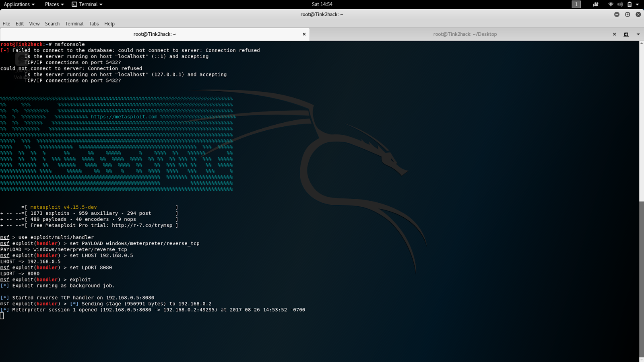Expand the system status menu arrow
Image resolution: width=644 pixels, height=362 pixels.
tap(638, 4)
